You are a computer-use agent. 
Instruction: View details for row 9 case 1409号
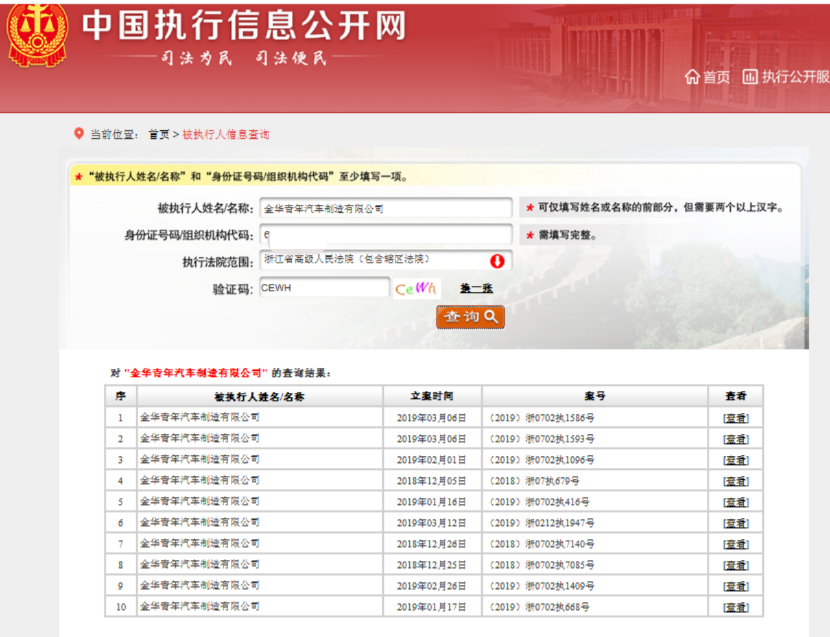tap(736, 586)
